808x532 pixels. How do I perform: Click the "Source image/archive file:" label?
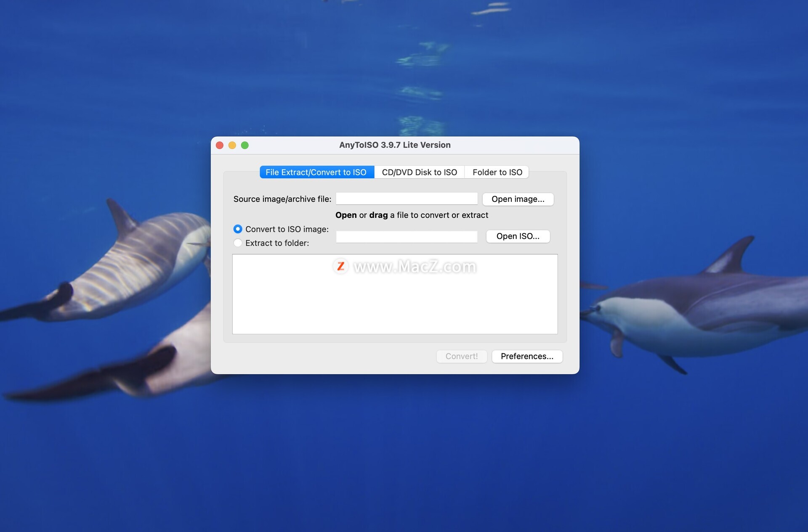click(282, 199)
